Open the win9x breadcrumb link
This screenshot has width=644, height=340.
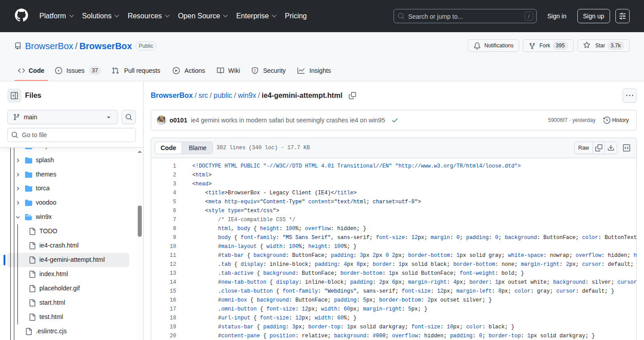pos(247,96)
